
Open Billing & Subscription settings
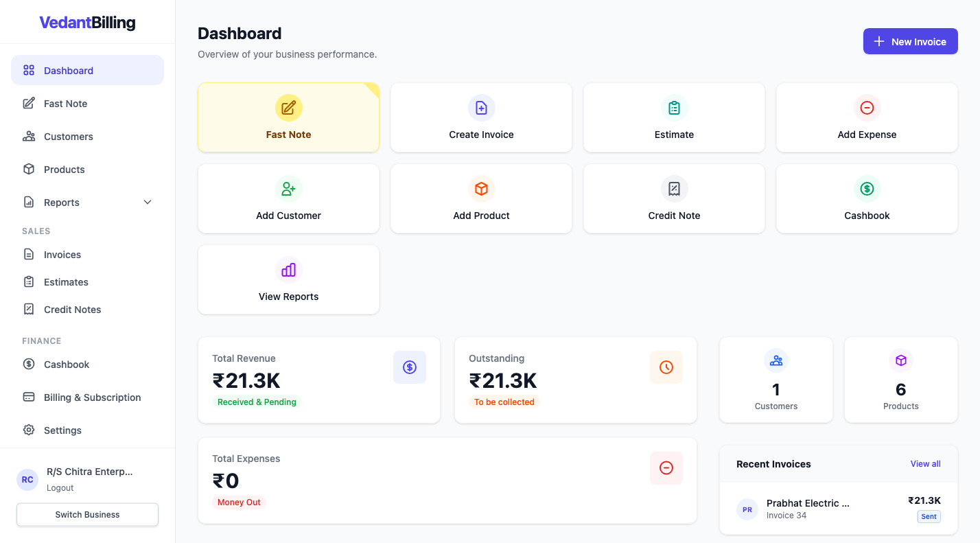pos(92,397)
